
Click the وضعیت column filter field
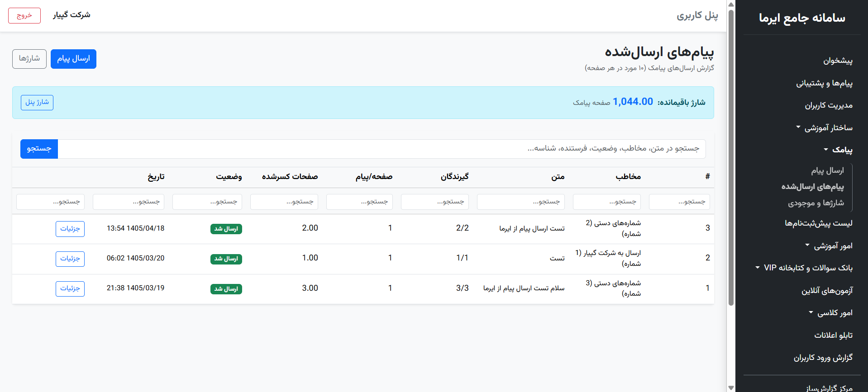click(x=207, y=202)
